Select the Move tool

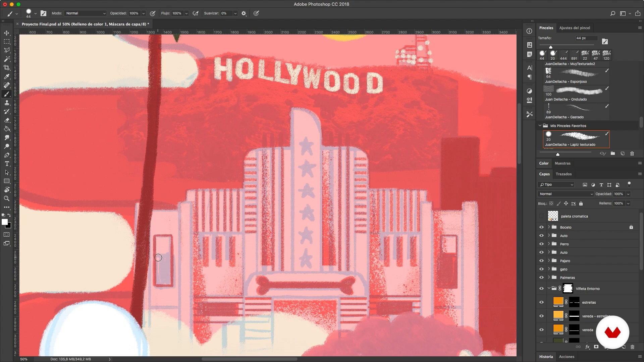coord(7,33)
